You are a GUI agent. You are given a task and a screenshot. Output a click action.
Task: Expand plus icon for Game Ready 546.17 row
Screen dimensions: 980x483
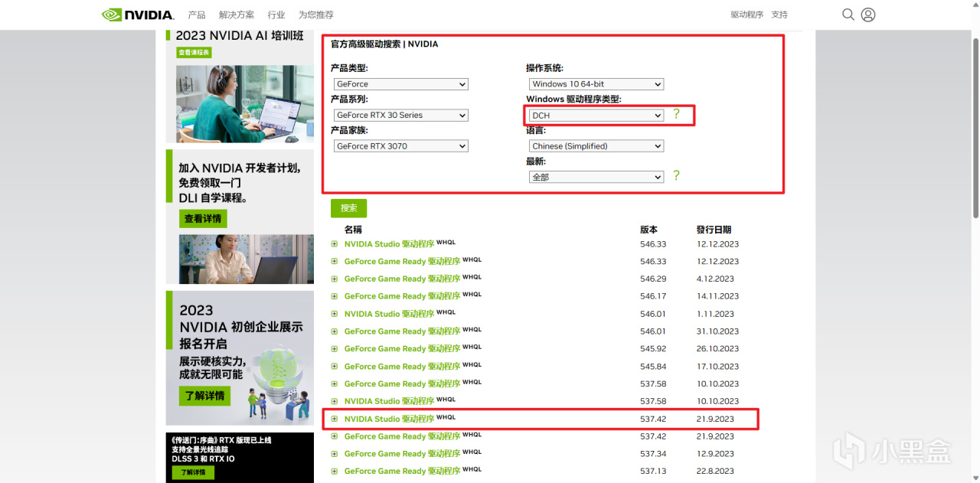click(x=335, y=296)
